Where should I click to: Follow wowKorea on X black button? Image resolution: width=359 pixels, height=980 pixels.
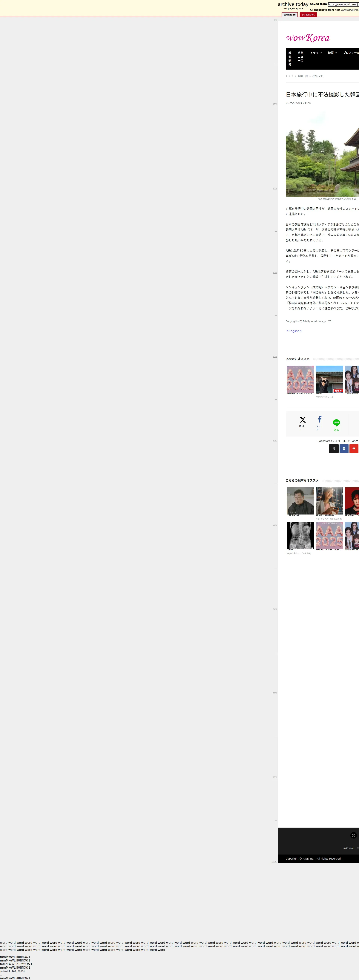coord(334,448)
